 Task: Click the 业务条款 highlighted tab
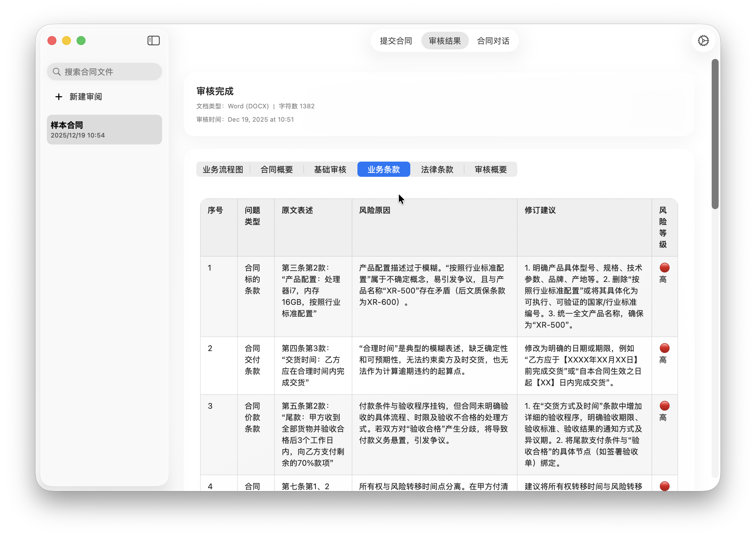(x=383, y=169)
